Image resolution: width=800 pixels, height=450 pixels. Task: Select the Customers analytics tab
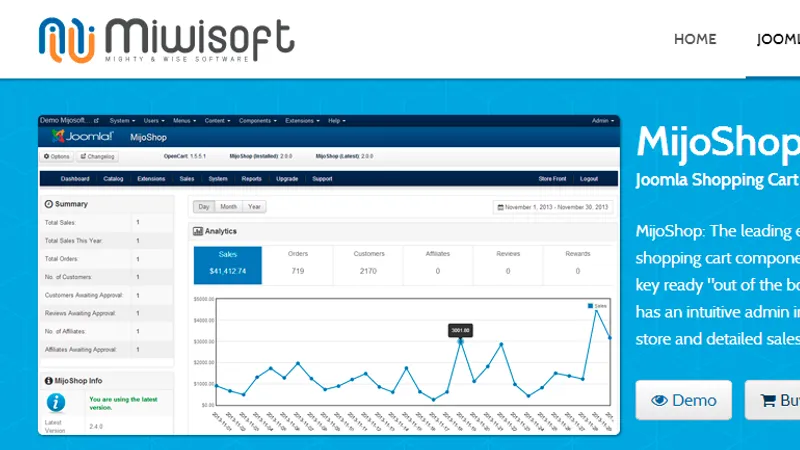[x=368, y=265]
